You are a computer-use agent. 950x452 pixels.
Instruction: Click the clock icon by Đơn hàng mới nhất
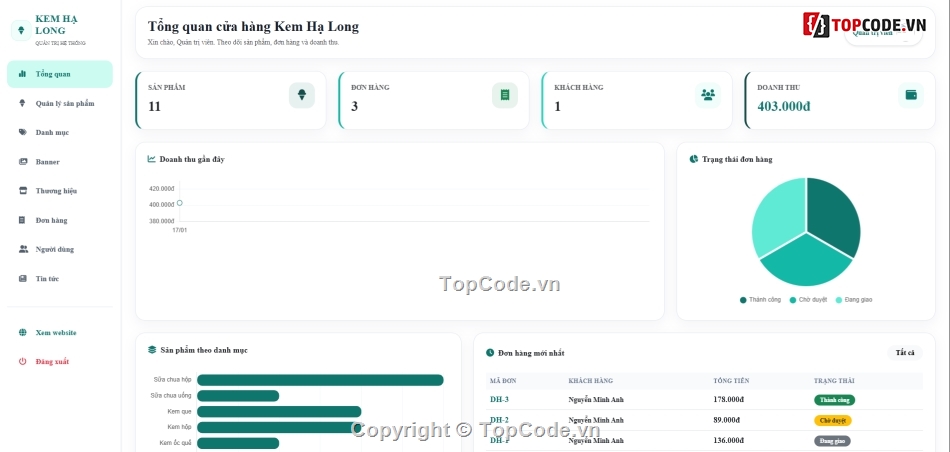click(x=490, y=353)
